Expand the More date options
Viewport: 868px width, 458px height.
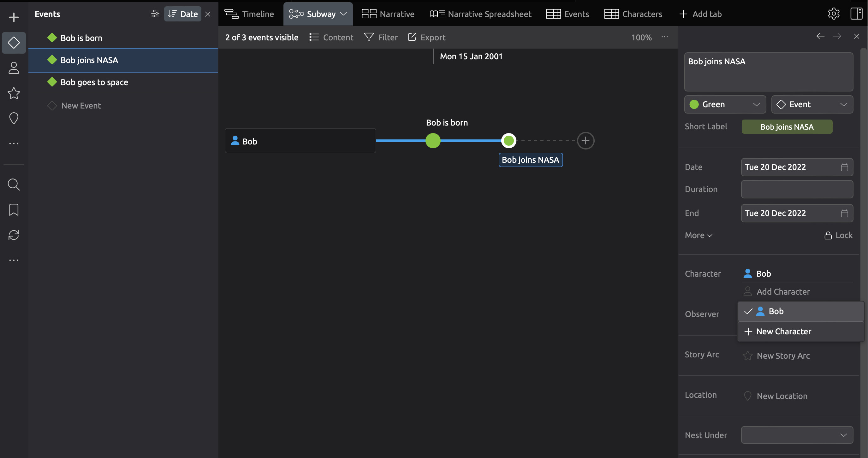point(698,235)
